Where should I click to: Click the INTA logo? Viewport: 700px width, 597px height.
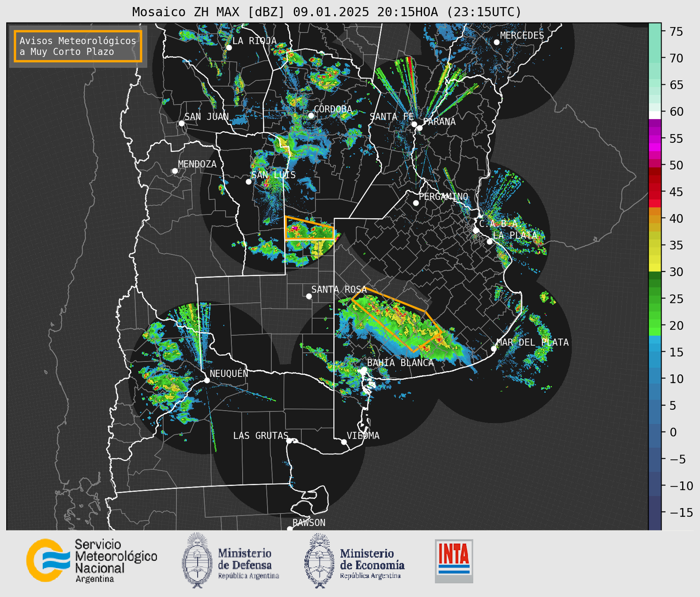[454, 561]
